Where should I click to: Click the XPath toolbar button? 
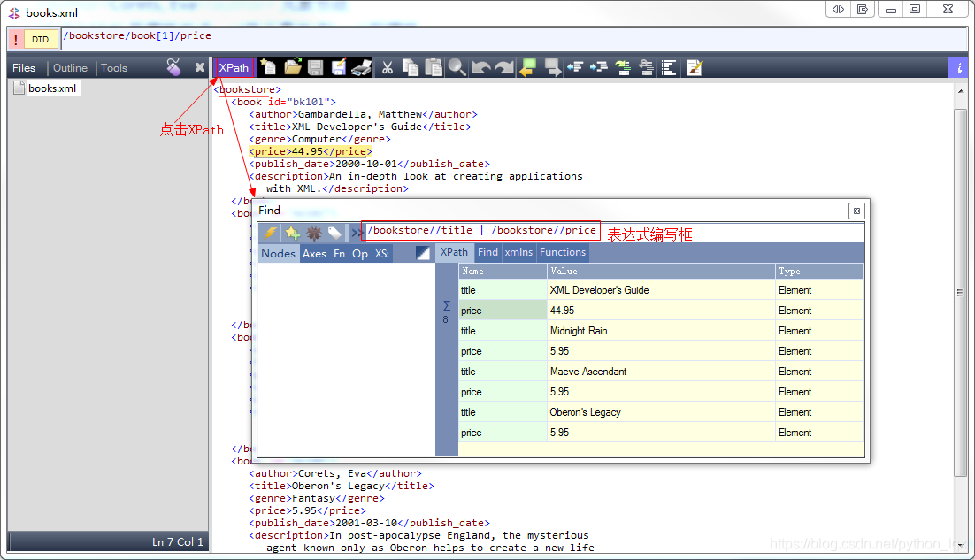[x=234, y=68]
